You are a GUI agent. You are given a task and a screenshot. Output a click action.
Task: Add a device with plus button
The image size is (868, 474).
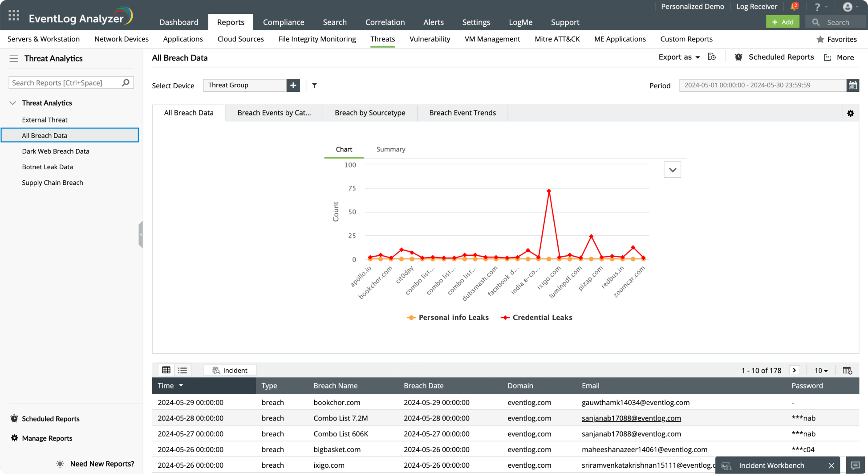293,85
